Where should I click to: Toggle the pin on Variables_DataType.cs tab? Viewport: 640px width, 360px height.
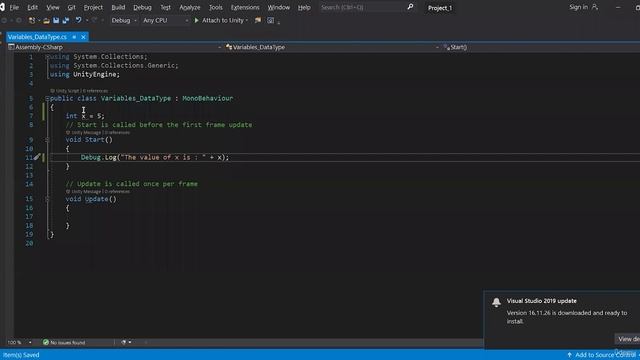[x=74, y=37]
